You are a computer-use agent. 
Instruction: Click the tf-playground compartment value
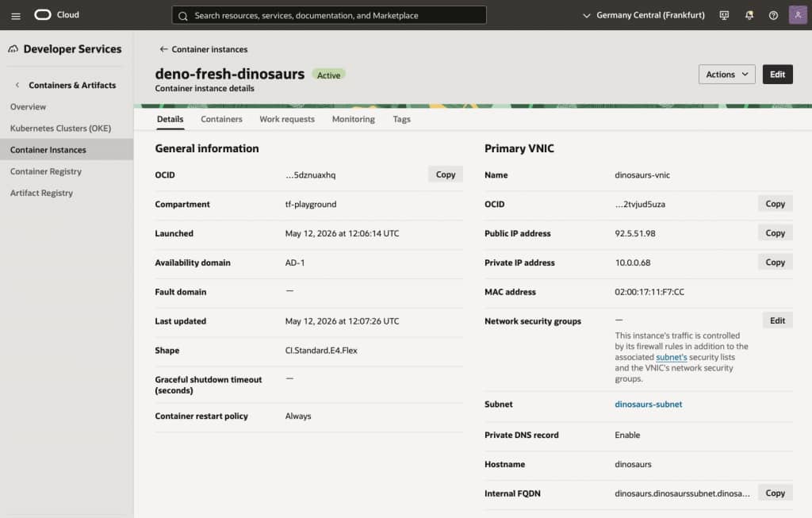pyautogui.click(x=311, y=204)
